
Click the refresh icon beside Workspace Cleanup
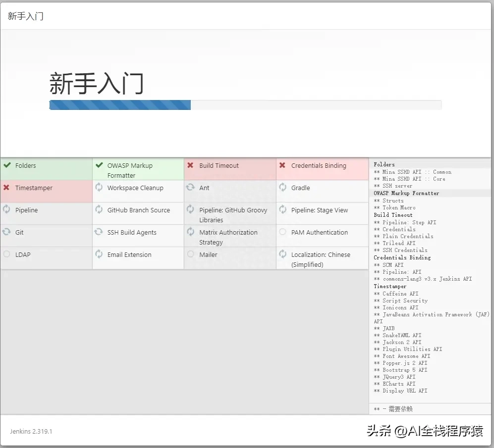99,187
